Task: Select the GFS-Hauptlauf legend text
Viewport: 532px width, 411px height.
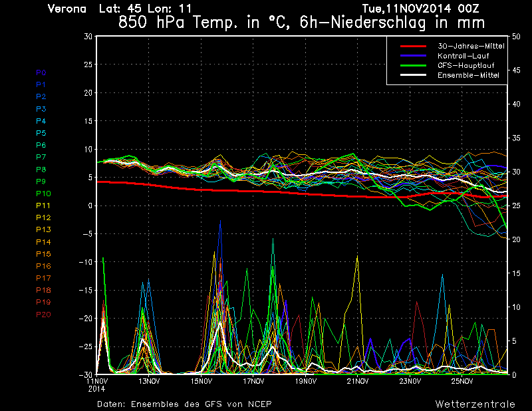Action: [x=466, y=65]
